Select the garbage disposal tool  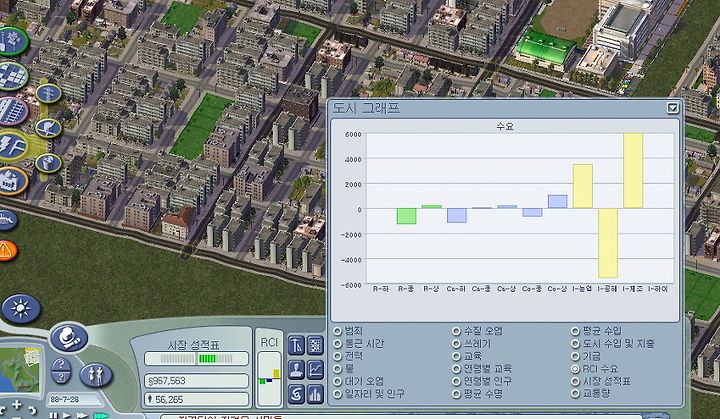click(x=48, y=163)
